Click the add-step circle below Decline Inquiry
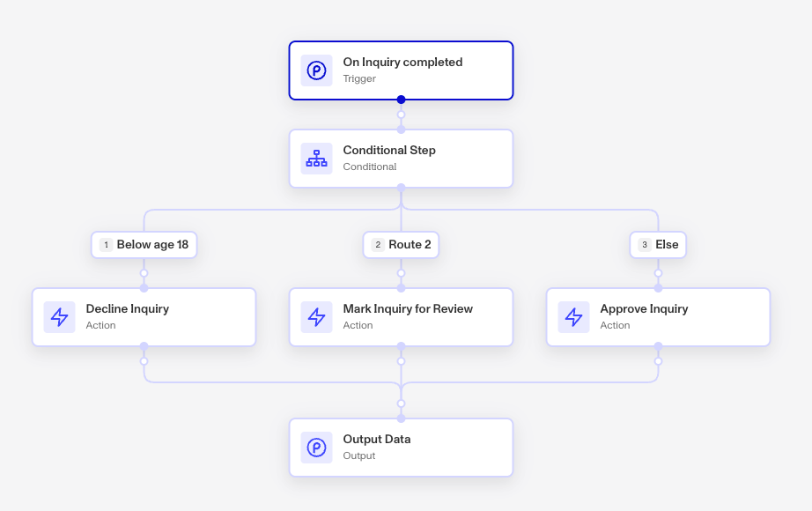The image size is (812, 511). [144, 361]
